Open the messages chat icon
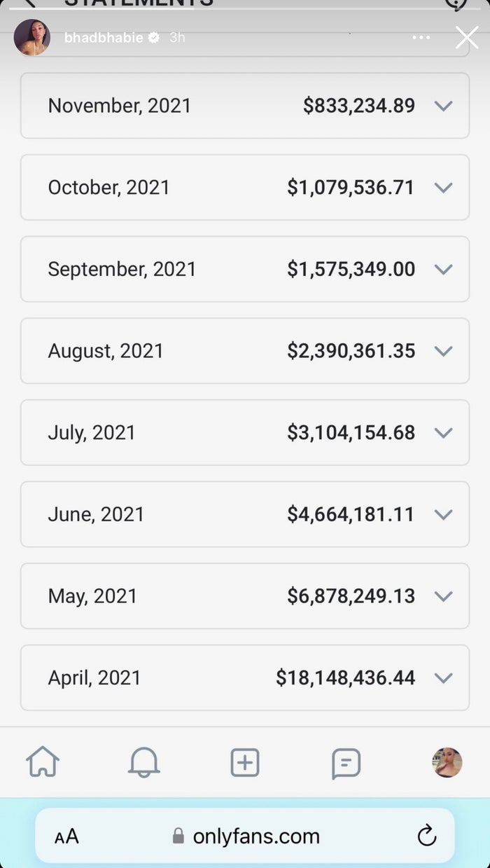The width and height of the screenshot is (490, 868). [x=346, y=763]
